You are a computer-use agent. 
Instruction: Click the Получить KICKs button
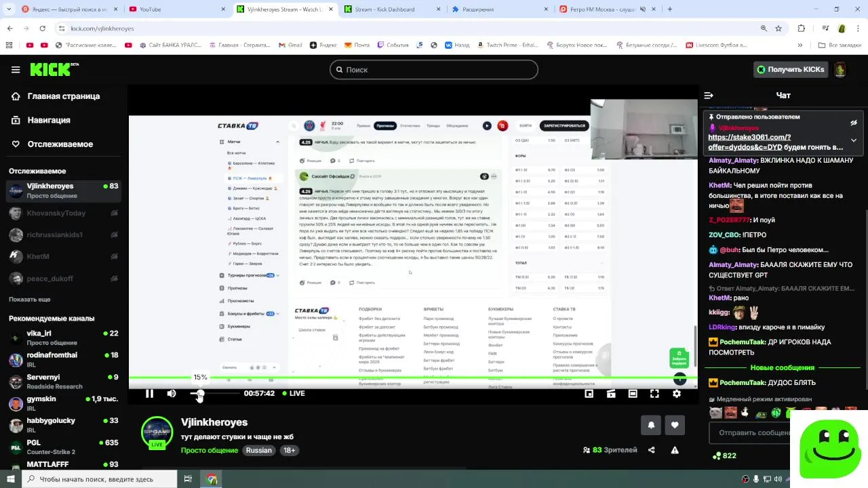pos(791,70)
